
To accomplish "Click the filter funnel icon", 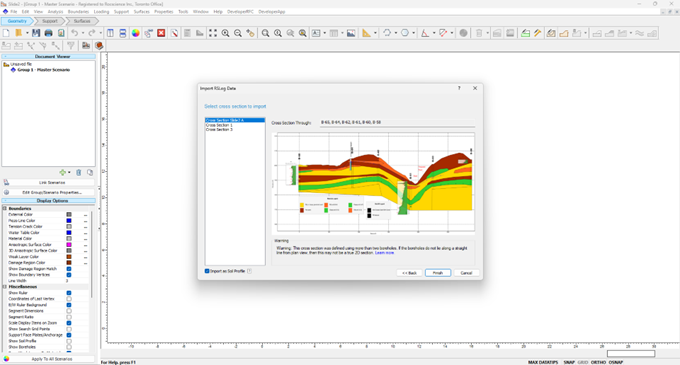I will click(70, 45).
